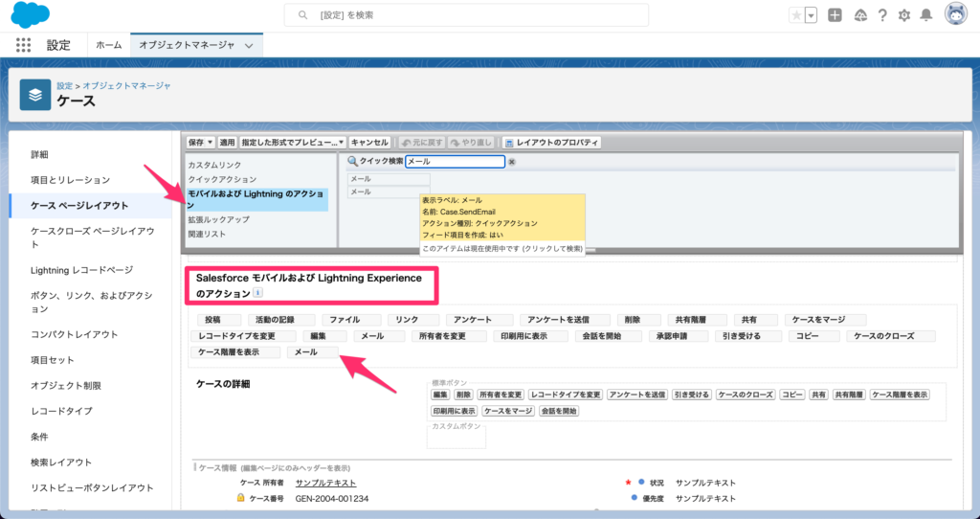
Task: Click the ケース object layers icon
Action: pyautogui.click(x=35, y=95)
